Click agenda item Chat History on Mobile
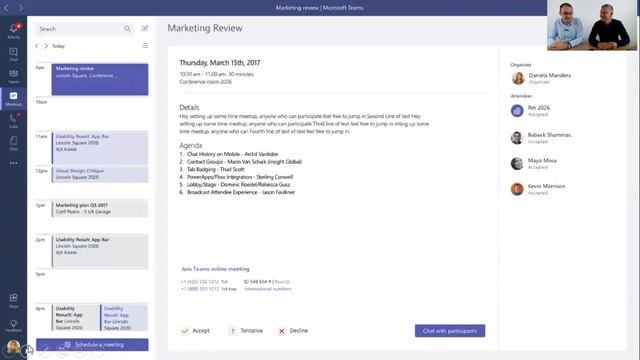Image resolution: width=640 pixels, height=360 pixels. pyautogui.click(x=232, y=154)
